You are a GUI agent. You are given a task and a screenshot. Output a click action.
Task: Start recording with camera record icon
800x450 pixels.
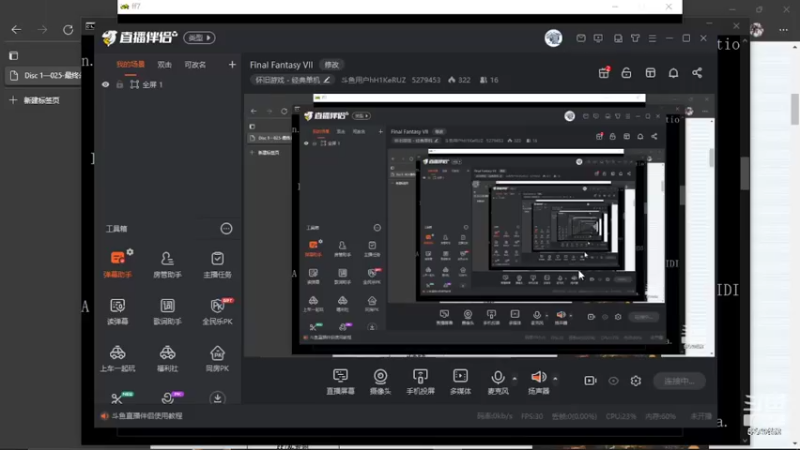590,381
